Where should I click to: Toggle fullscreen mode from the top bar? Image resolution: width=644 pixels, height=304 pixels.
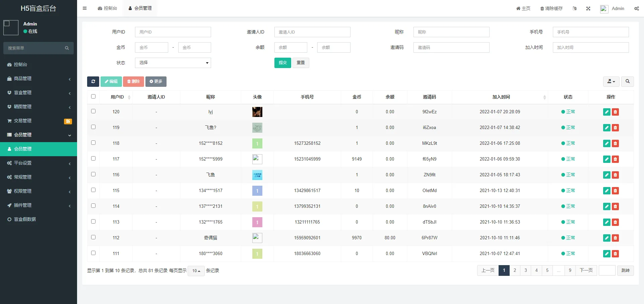pos(588,8)
